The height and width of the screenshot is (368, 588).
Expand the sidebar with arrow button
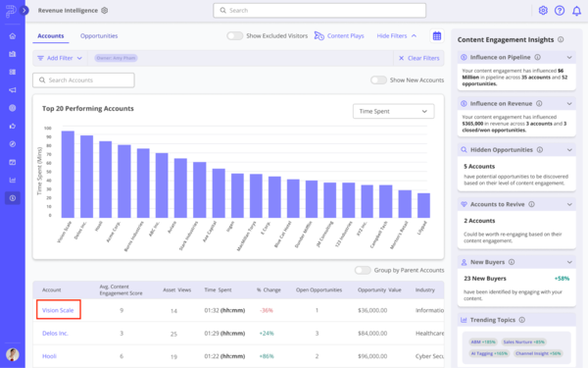(24, 11)
